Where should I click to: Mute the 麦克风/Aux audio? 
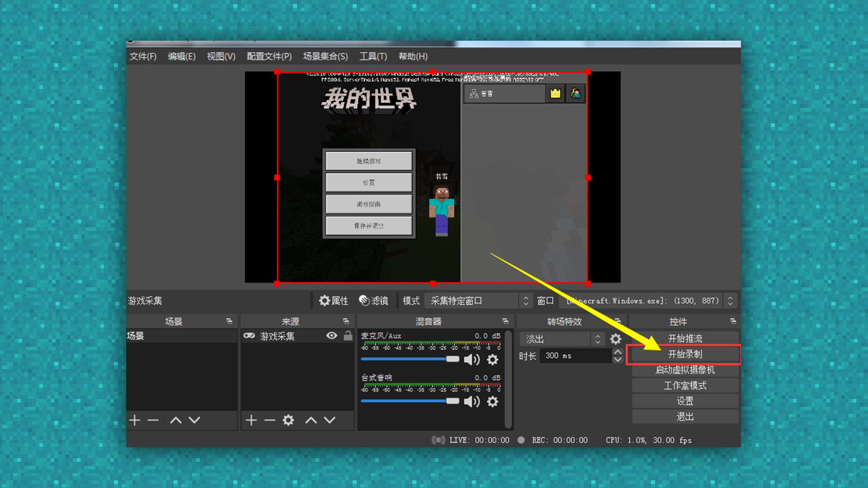tap(472, 360)
